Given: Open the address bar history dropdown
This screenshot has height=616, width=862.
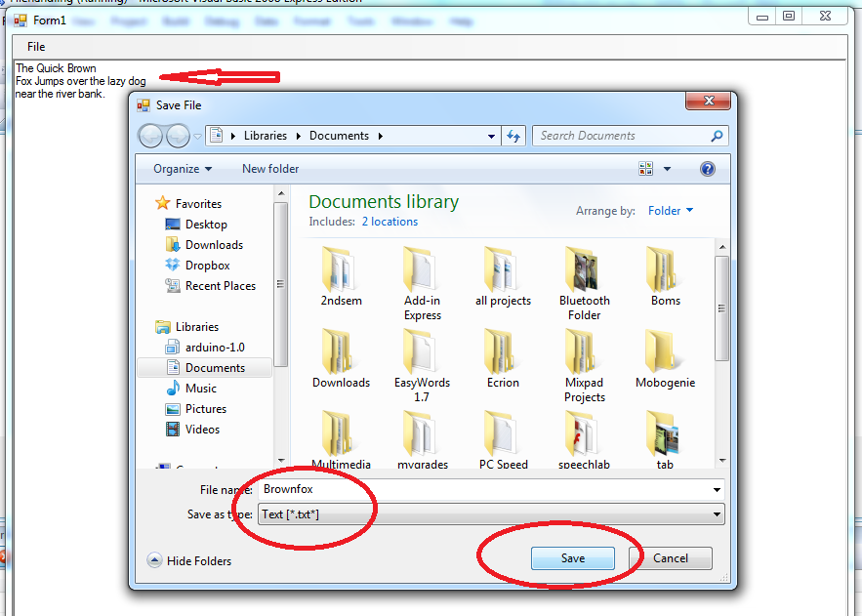Looking at the screenshot, I should pyautogui.click(x=491, y=136).
